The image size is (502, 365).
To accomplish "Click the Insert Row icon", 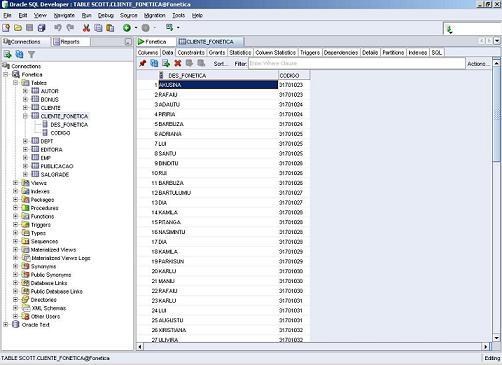I will pyautogui.click(x=166, y=63).
